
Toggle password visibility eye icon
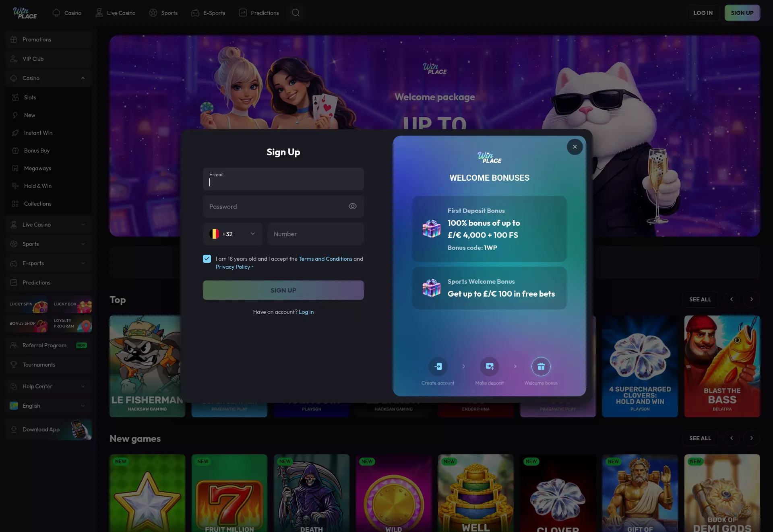click(353, 206)
